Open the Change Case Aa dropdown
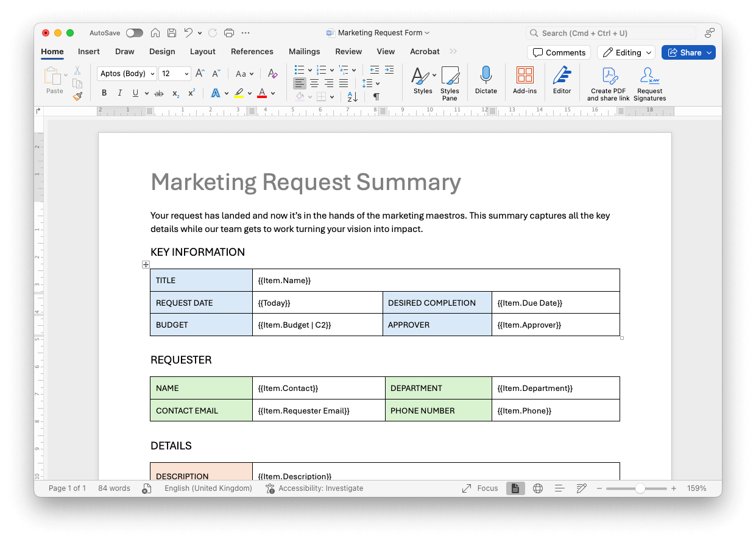 [244, 74]
